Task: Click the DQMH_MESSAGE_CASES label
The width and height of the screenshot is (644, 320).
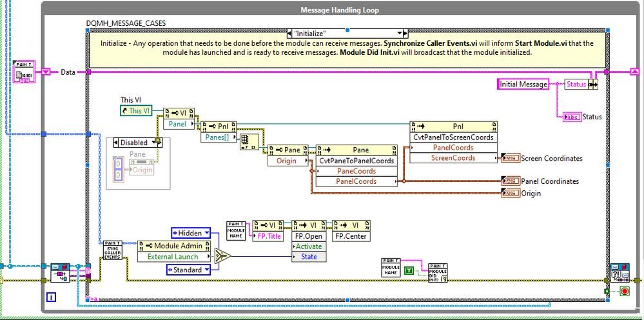Action: tap(126, 23)
